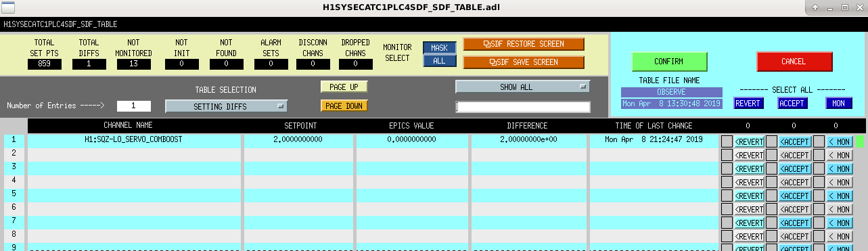The image size is (868, 251).
Task: Click <REVERT button for row 7
Action: pyautogui.click(x=749, y=223)
